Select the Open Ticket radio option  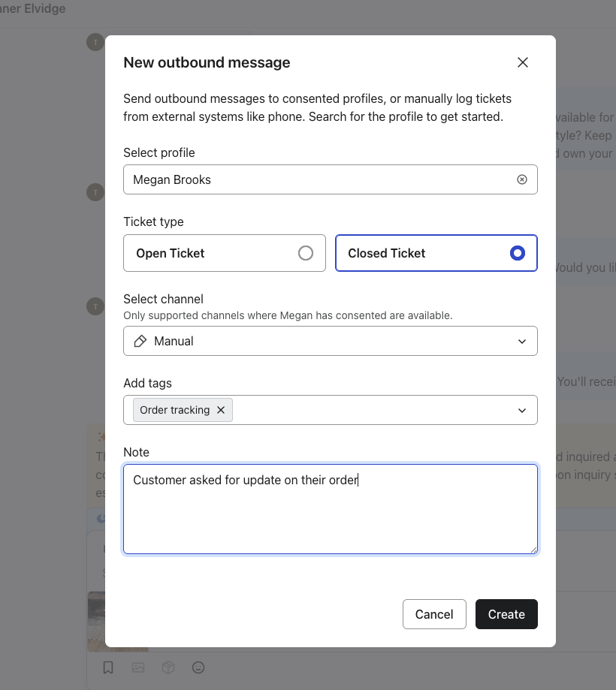click(305, 253)
